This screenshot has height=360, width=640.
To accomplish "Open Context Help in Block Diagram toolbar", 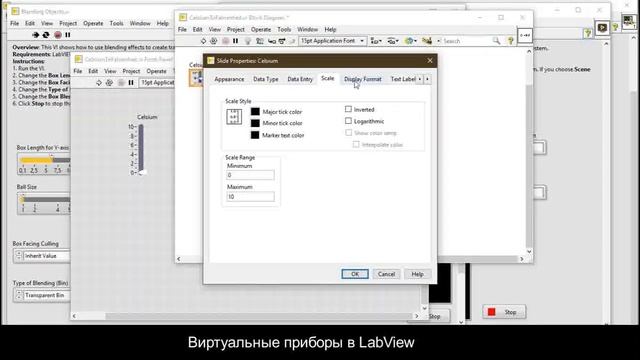I will (x=510, y=41).
